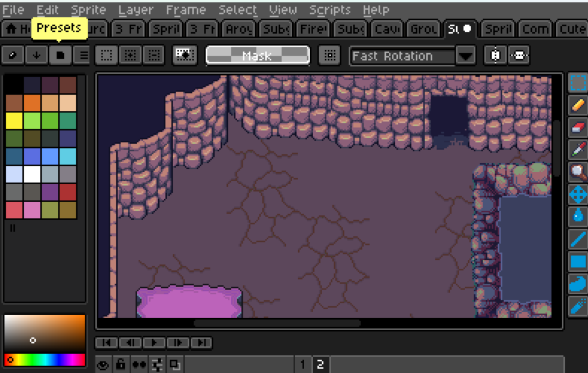This screenshot has height=373, width=588.
Task: Go to frame 1 in timeline
Action: (302, 364)
